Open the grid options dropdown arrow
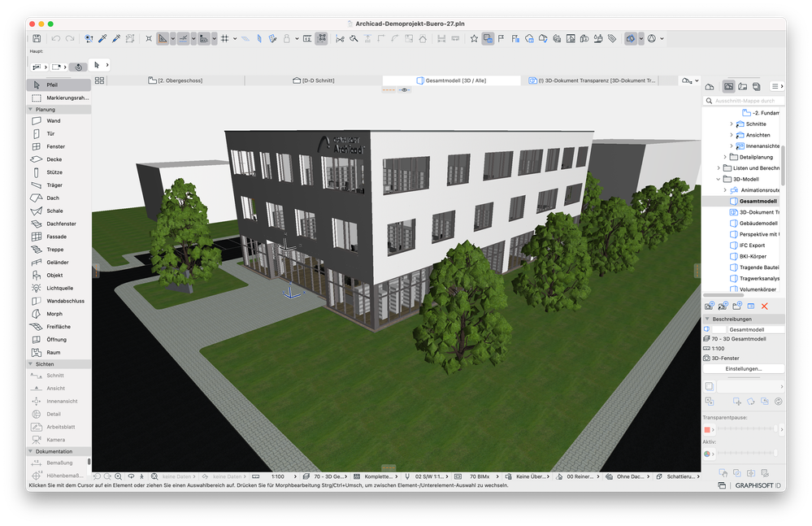Image resolution: width=812 pixels, height=526 pixels. 235,38
